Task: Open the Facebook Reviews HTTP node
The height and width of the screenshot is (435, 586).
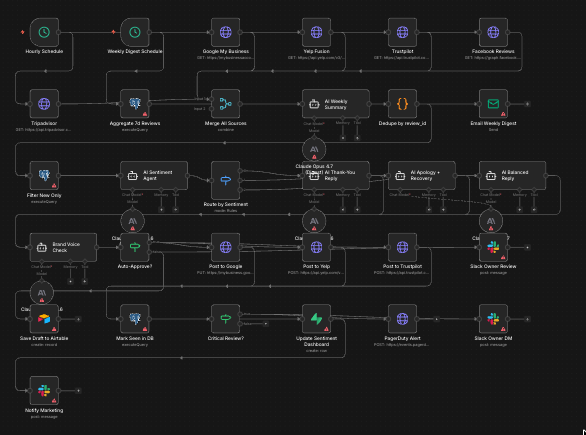Action: (493, 32)
